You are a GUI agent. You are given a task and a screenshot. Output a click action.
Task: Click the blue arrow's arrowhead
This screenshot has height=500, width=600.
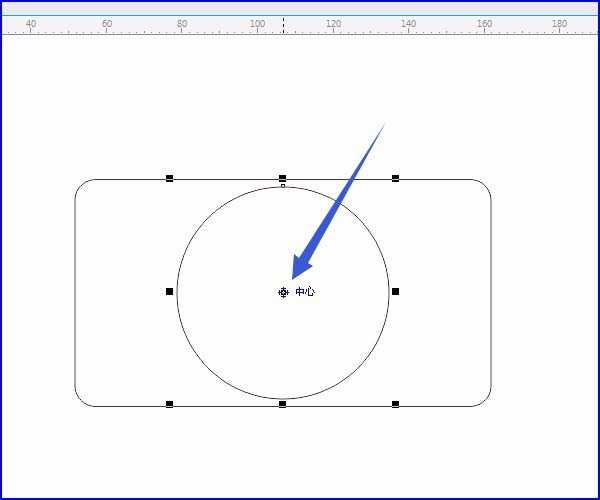click(x=301, y=266)
